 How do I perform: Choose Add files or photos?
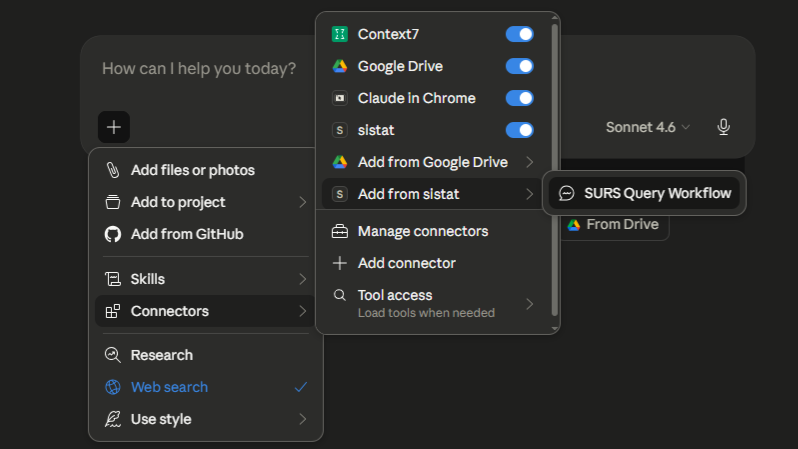coord(206,170)
